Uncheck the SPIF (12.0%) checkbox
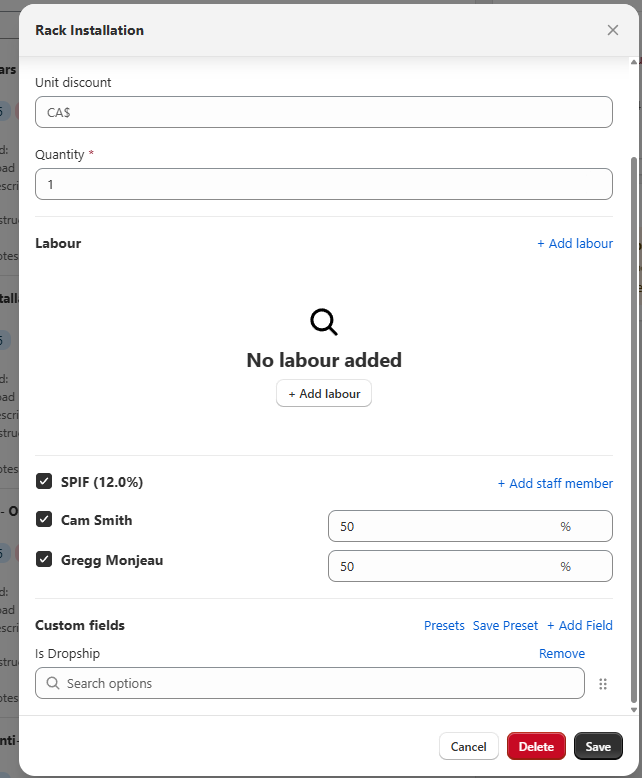Viewport: 642px width, 778px height. pyautogui.click(x=44, y=482)
